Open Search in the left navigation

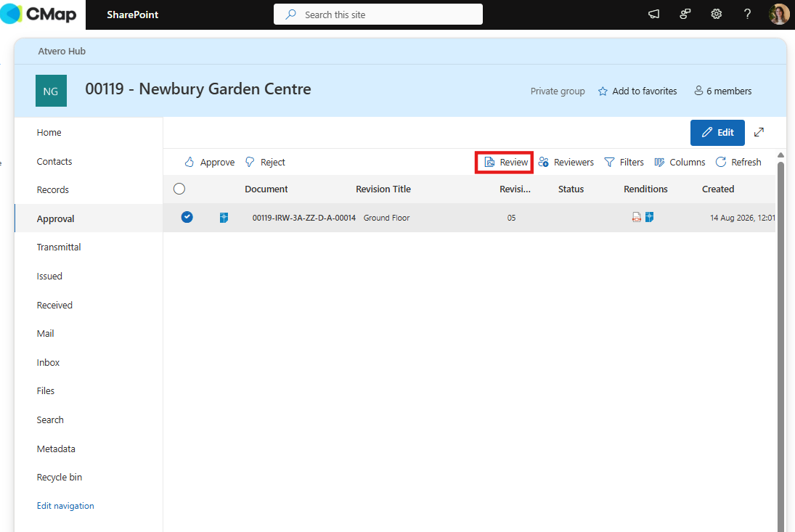(50, 420)
